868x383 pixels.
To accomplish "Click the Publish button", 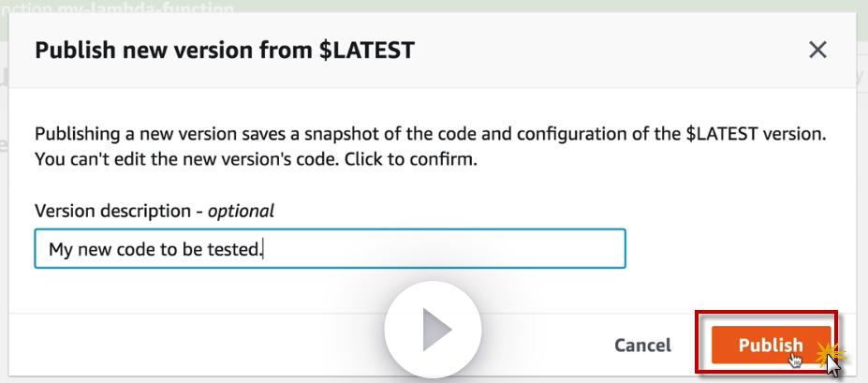I will tap(770, 345).
